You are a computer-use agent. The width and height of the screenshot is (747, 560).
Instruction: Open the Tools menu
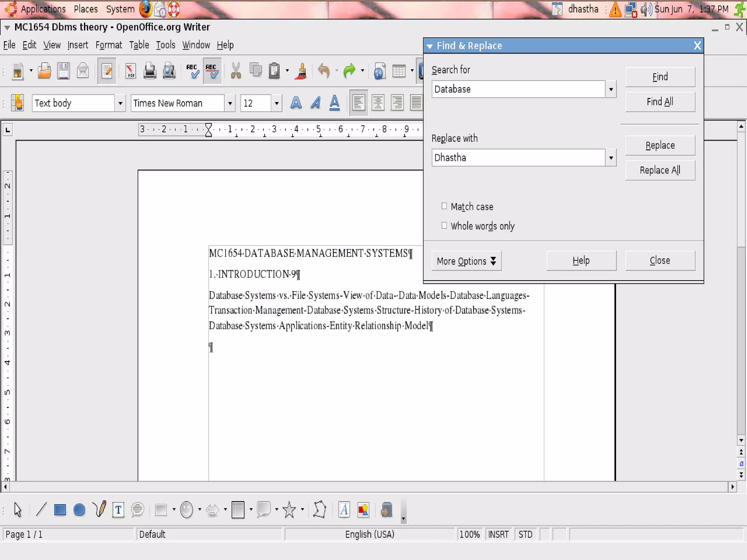[x=166, y=45]
